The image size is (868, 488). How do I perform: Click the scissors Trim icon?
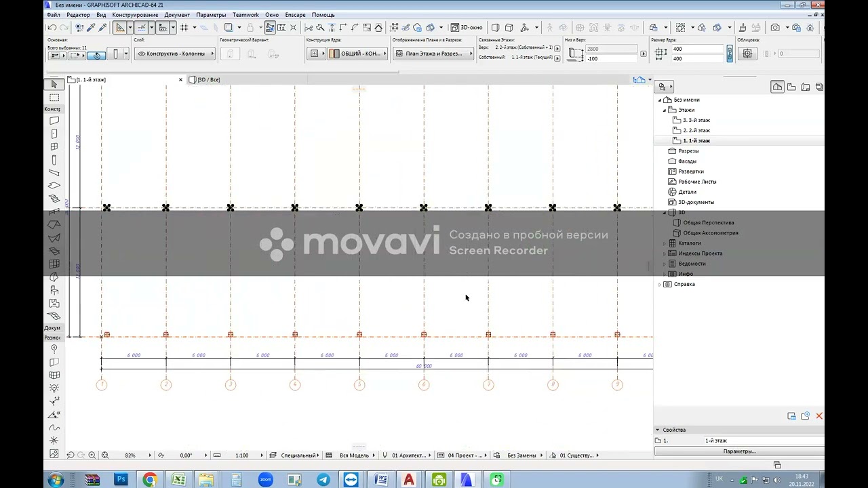click(x=309, y=28)
